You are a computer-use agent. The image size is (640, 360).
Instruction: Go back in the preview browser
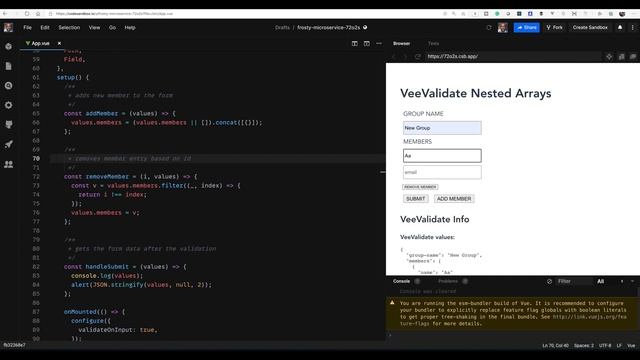tap(394, 56)
